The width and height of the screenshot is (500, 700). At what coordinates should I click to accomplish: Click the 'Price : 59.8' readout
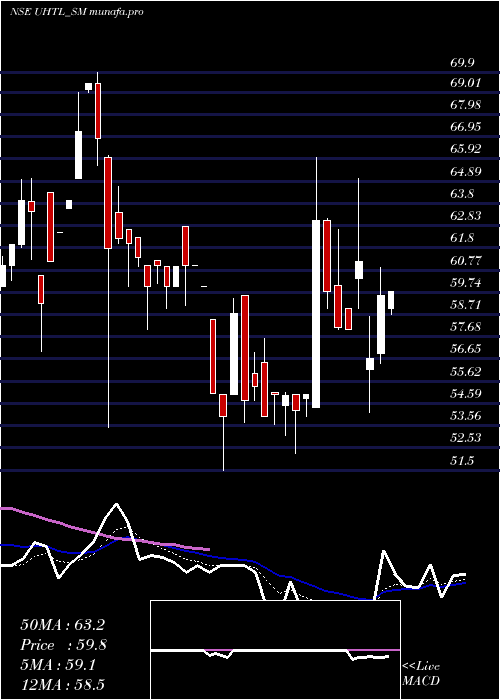point(63,645)
